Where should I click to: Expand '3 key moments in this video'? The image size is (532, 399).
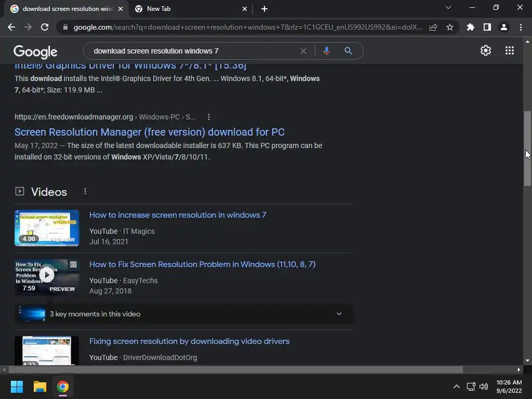(184, 314)
